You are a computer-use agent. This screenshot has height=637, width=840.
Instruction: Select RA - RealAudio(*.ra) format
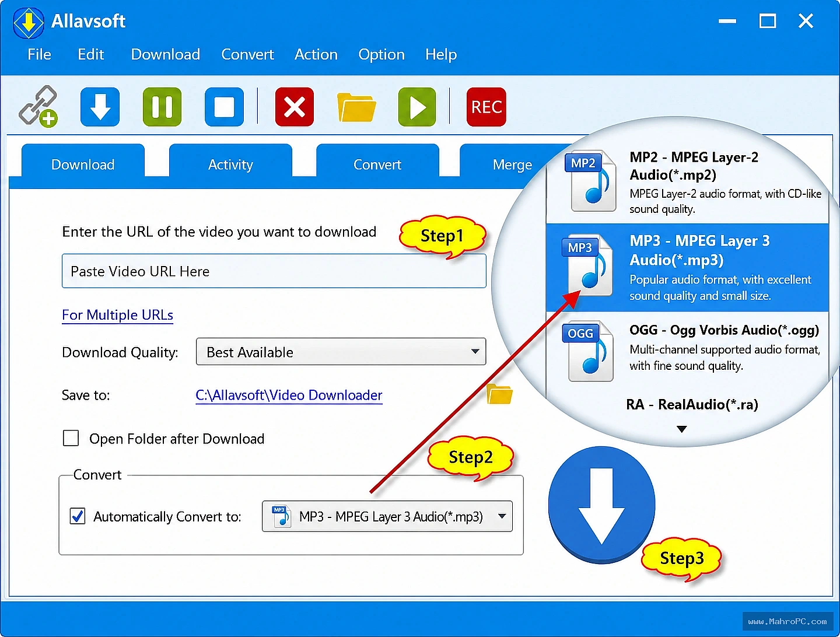[x=692, y=404]
